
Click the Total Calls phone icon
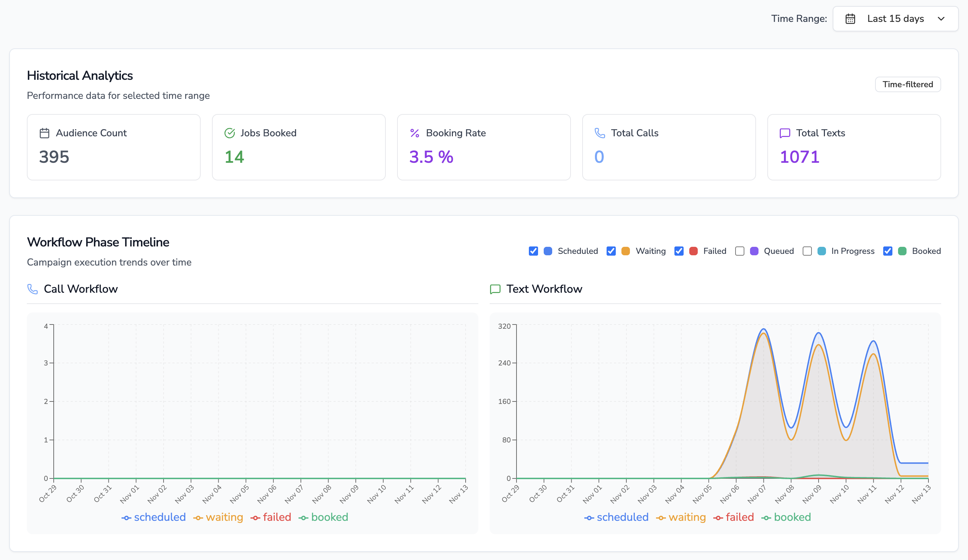point(599,133)
